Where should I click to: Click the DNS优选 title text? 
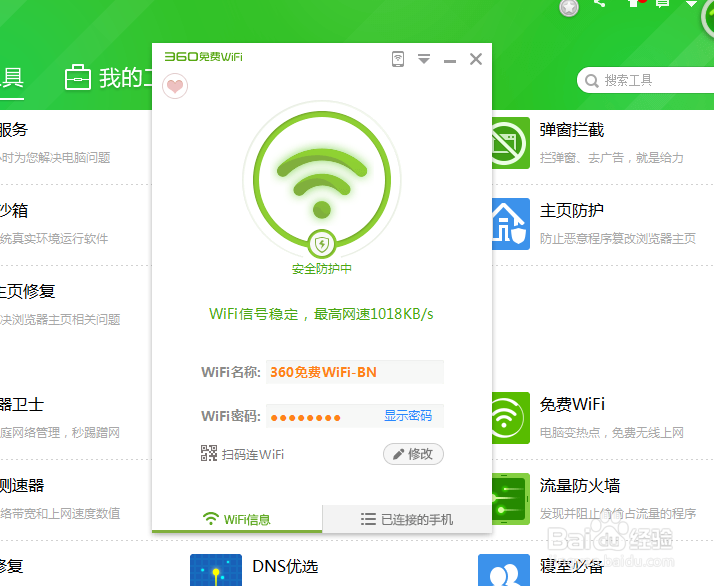[x=285, y=566]
